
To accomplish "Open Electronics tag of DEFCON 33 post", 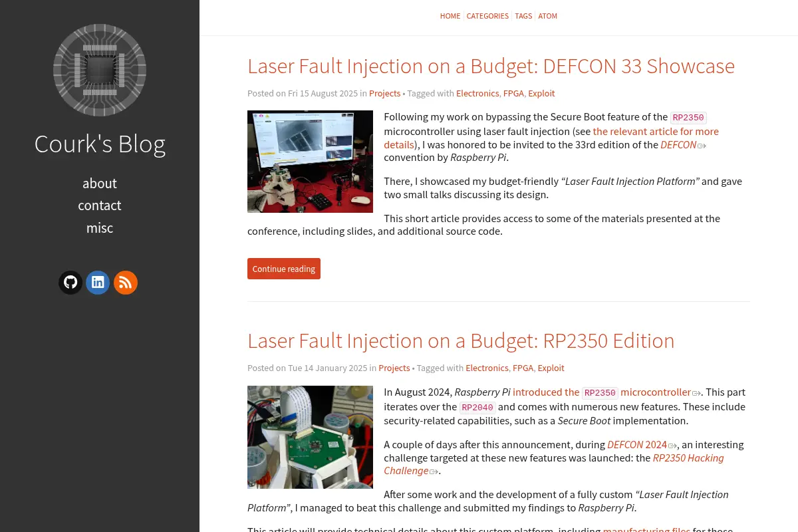I will [x=477, y=94].
